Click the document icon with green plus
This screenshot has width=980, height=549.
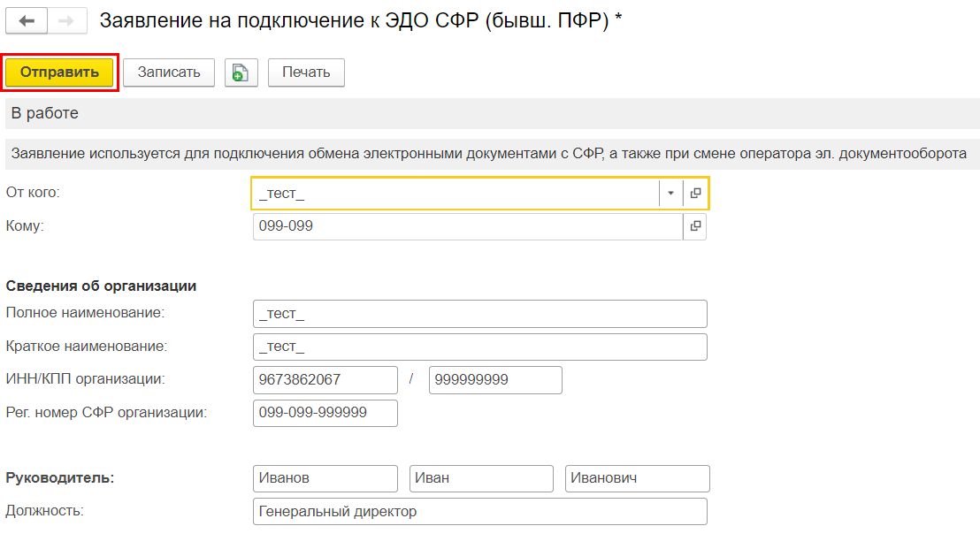pos(241,72)
